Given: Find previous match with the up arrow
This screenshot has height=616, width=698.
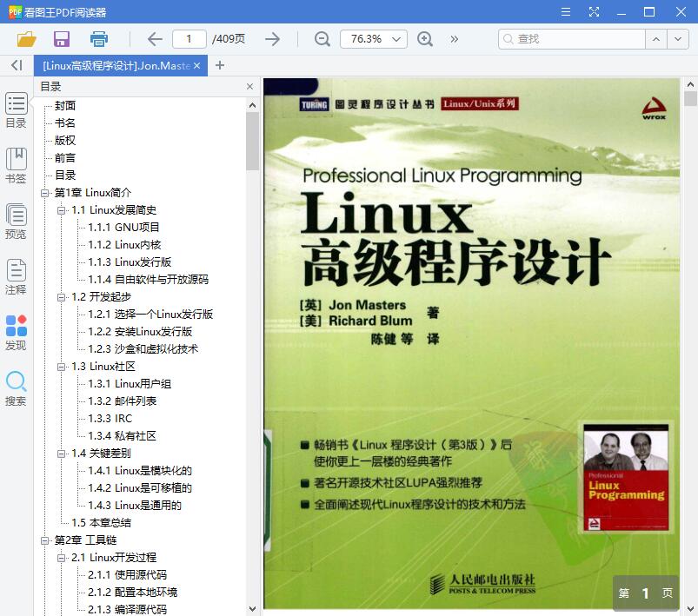Looking at the screenshot, I should (656, 39).
